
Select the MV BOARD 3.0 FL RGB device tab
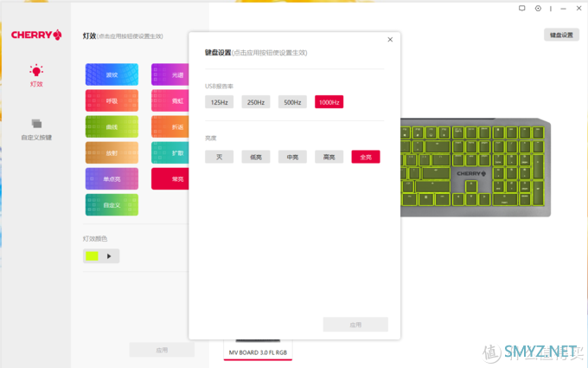(x=258, y=352)
